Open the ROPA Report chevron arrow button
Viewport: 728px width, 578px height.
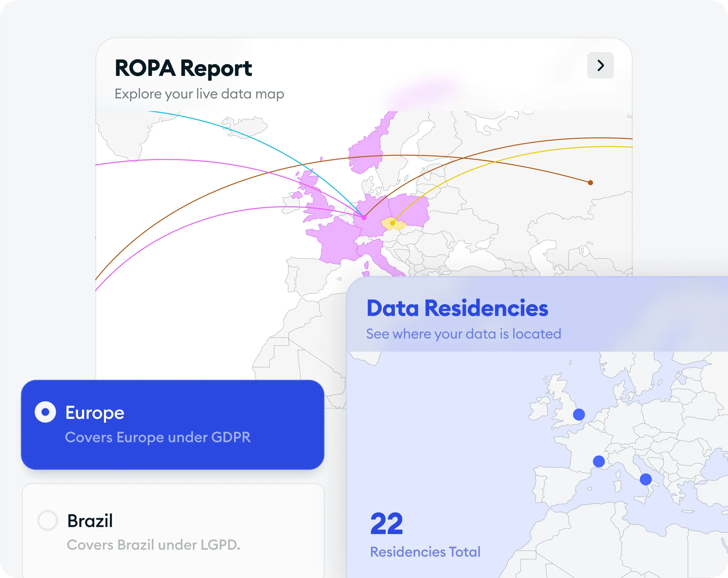[x=600, y=66]
